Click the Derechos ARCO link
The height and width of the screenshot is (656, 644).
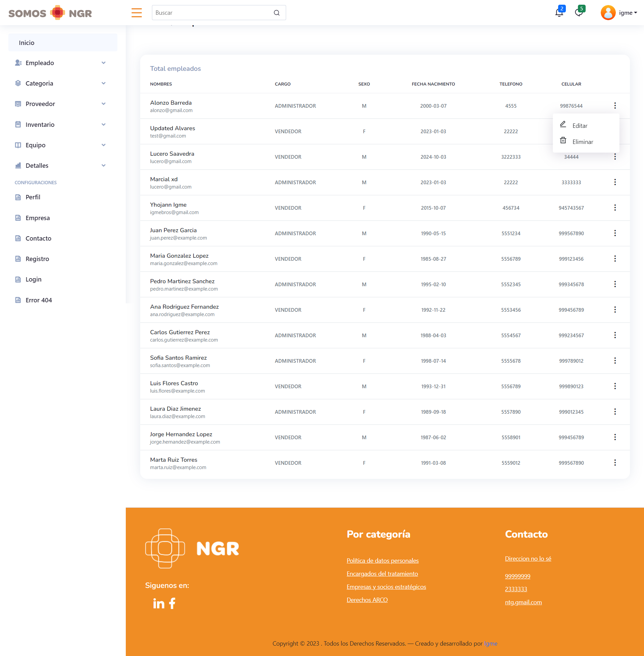367,600
